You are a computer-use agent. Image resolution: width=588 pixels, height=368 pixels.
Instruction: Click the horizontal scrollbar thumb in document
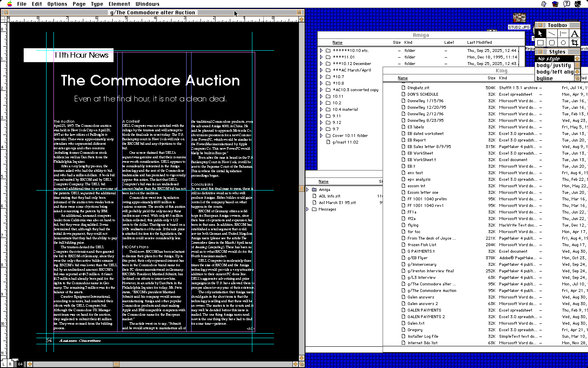[x=116, y=364]
